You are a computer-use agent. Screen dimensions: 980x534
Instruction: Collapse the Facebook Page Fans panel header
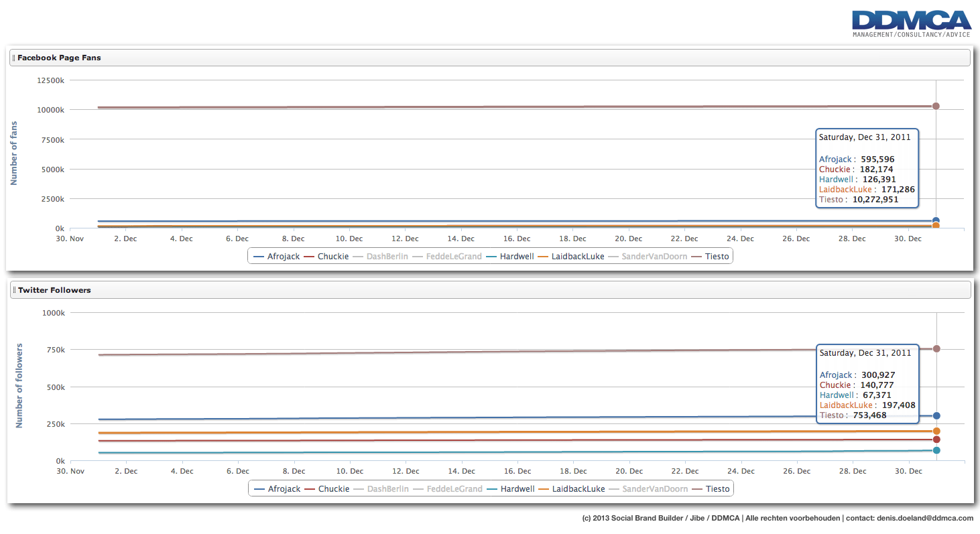489,58
